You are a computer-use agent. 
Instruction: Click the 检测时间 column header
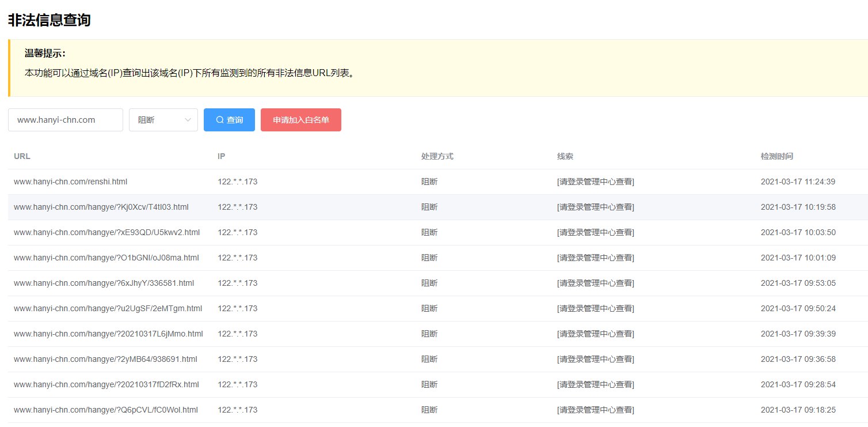coord(776,156)
